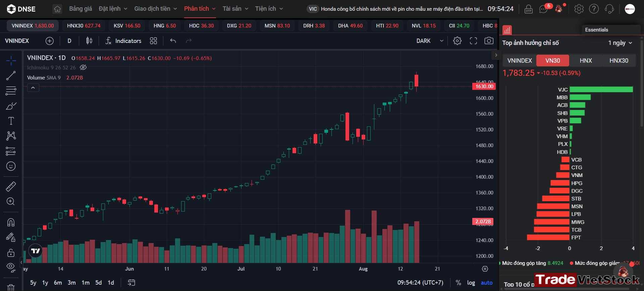Set chart range to 1d

click(111, 283)
